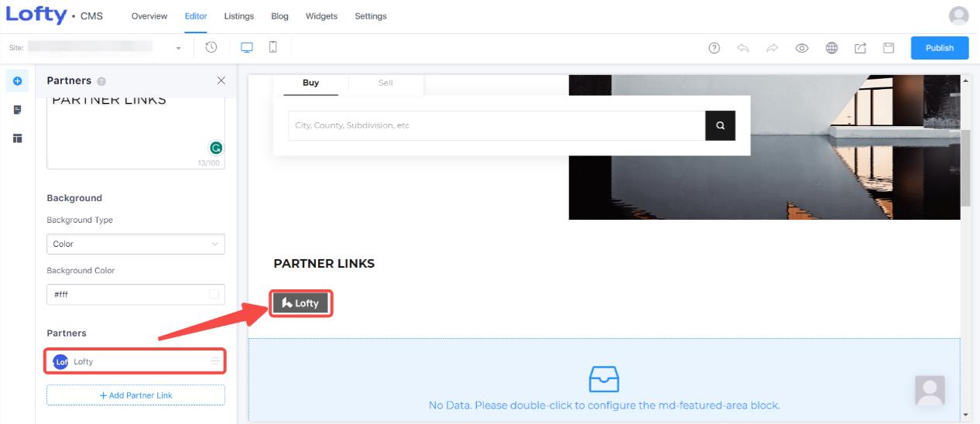Select the No Data md-featured-area block text
This screenshot has width=980, height=424.
604,405
